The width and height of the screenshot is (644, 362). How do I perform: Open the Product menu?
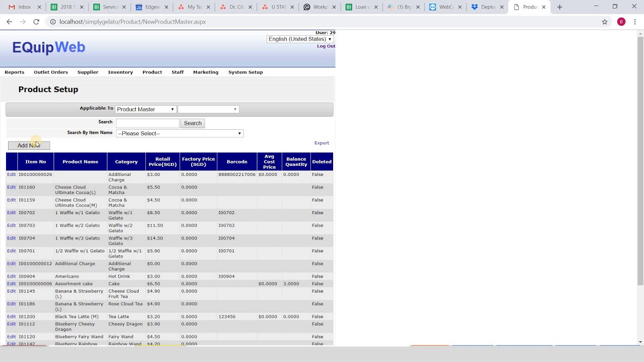tap(152, 72)
